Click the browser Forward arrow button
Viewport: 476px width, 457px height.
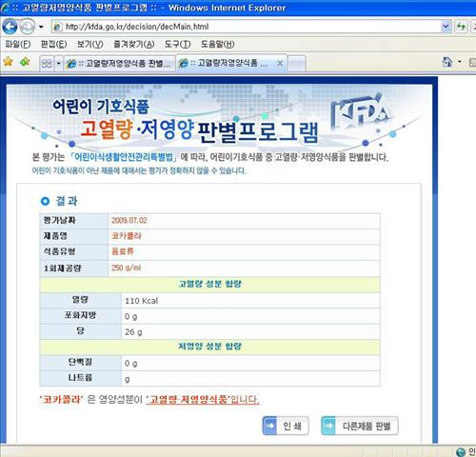pyautogui.click(x=28, y=27)
